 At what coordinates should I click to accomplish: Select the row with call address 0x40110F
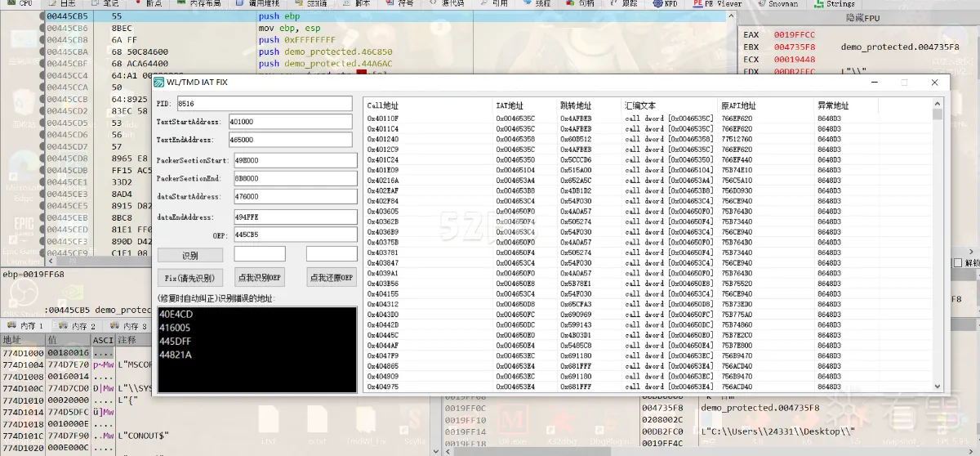(648, 118)
